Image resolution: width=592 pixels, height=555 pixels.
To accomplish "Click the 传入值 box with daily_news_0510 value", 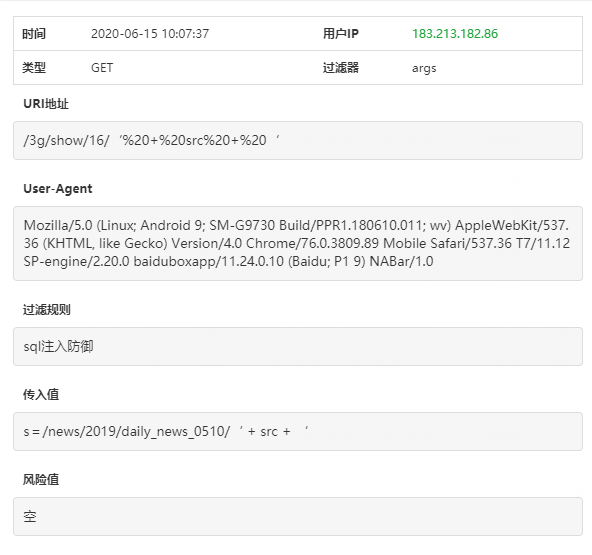I will coord(298,432).
